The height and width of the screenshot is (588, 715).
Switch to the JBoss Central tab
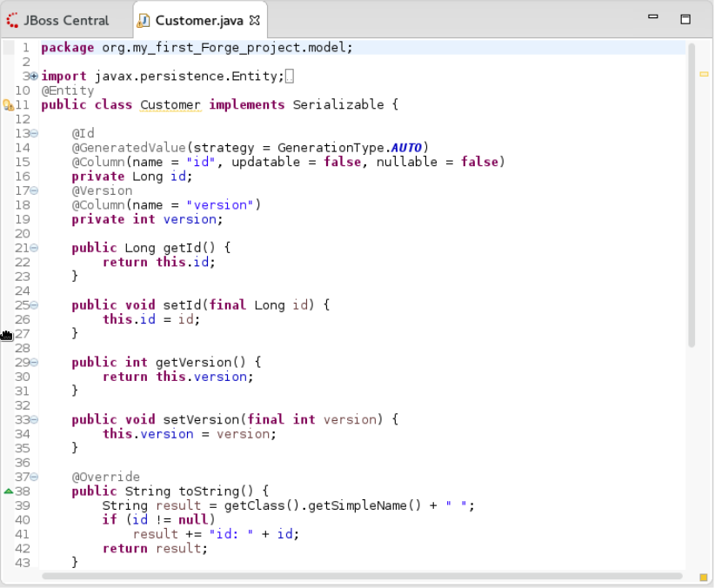58,21
